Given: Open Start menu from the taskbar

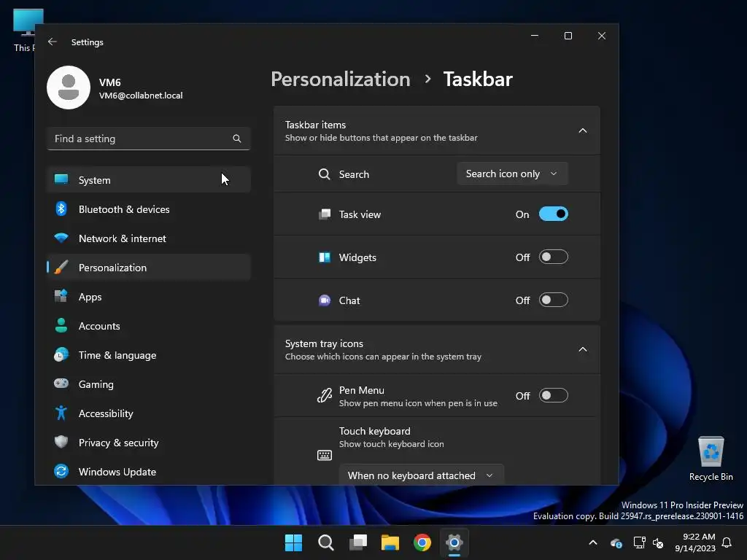Looking at the screenshot, I should click(293, 542).
